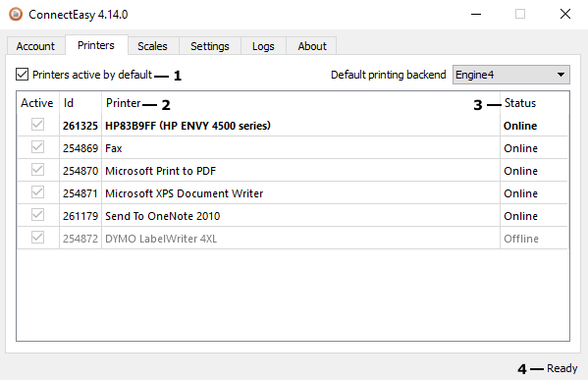Toggle Active checkbox for DYMO LabelWriter 4XL
The image size is (588, 380).
pyautogui.click(x=37, y=238)
